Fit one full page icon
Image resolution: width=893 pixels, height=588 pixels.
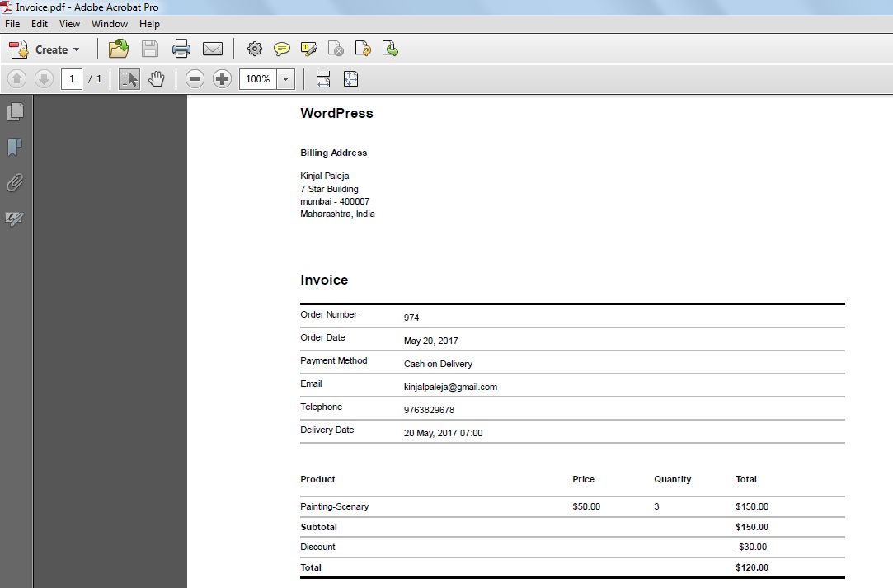(x=350, y=78)
